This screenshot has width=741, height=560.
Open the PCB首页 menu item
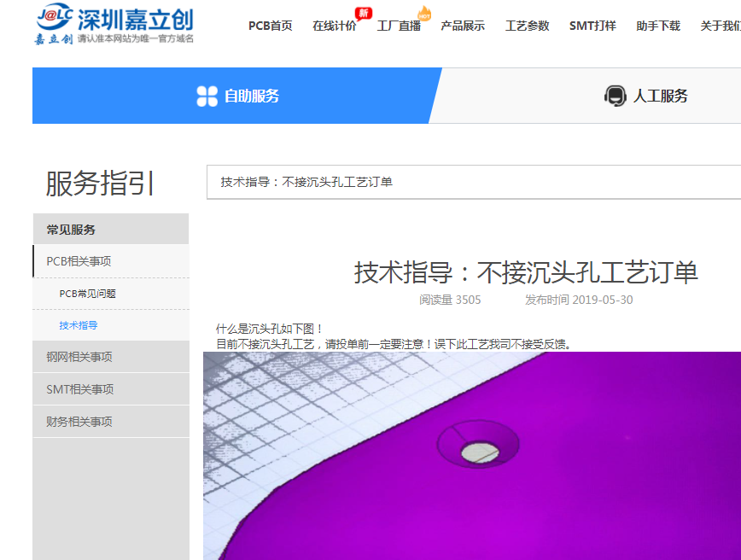270,26
